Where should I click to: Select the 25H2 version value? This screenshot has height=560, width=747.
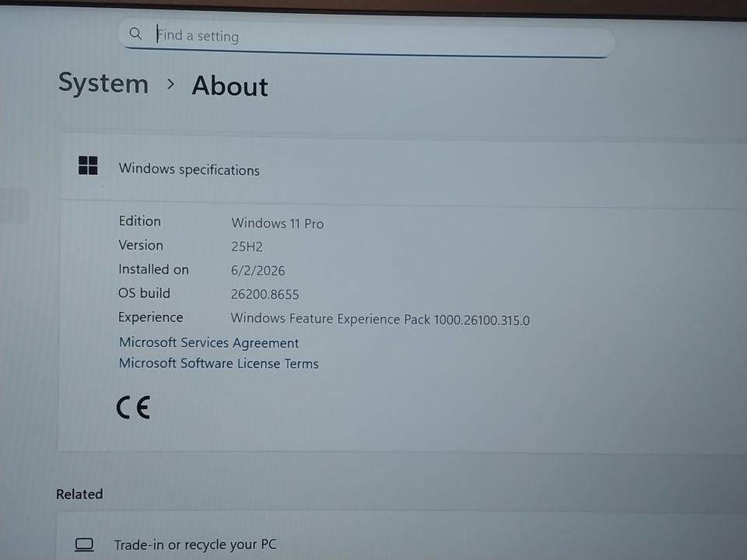pyautogui.click(x=247, y=247)
